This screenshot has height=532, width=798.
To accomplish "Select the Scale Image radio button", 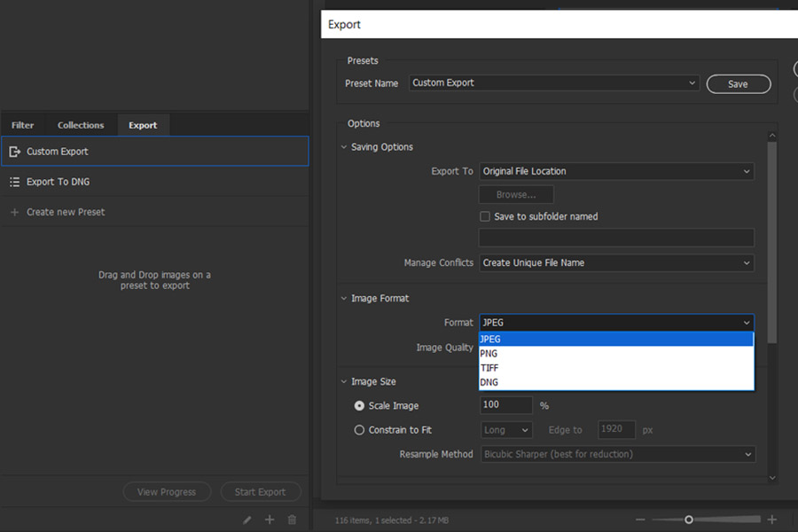I will (x=361, y=405).
